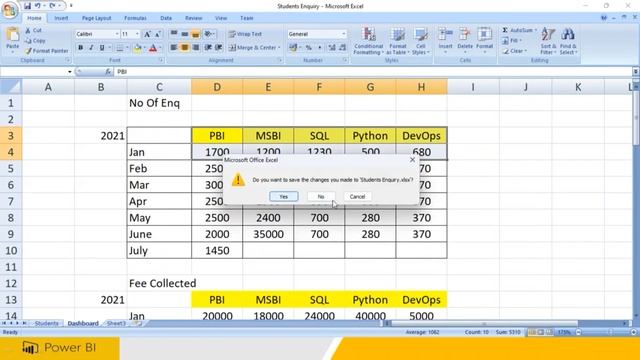The width and height of the screenshot is (640, 360).
Task: Click the Paste icon
Action: (13, 35)
